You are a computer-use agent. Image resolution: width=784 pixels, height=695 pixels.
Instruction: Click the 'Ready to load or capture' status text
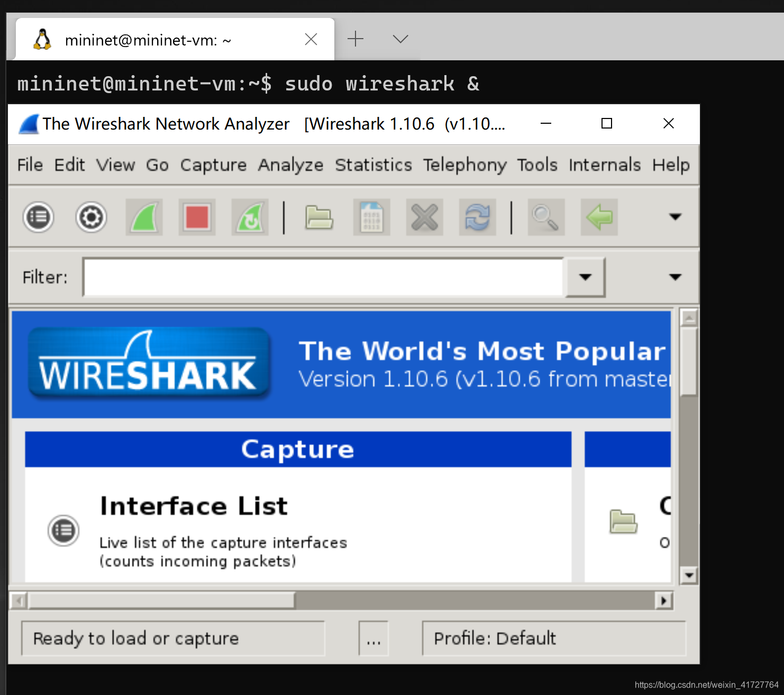coord(136,638)
